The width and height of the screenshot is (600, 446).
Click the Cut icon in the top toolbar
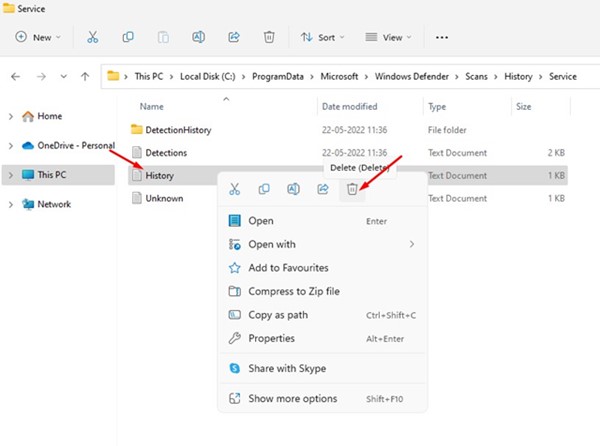pyautogui.click(x=93, y=37)
